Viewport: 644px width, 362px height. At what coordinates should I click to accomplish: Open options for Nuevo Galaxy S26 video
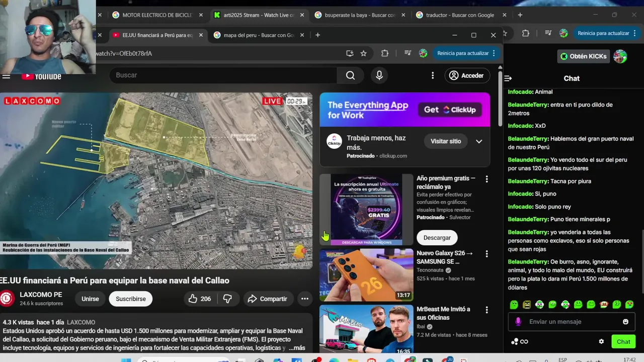tap(487, 254)
